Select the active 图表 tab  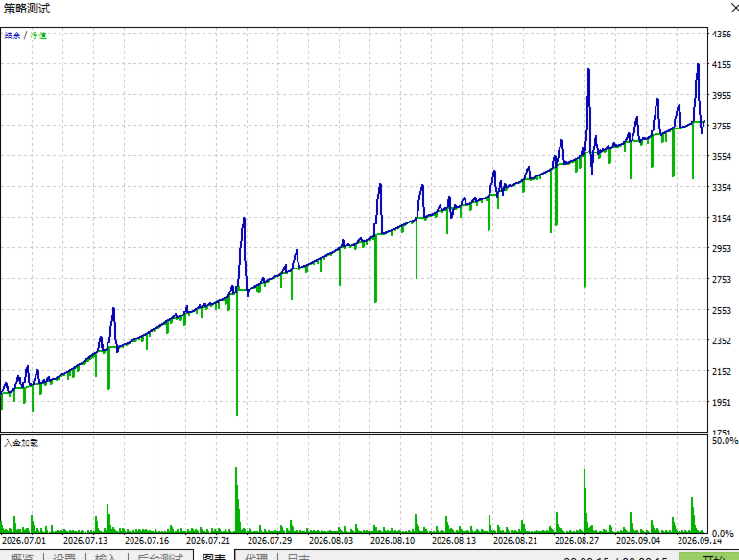pos(214,557)
